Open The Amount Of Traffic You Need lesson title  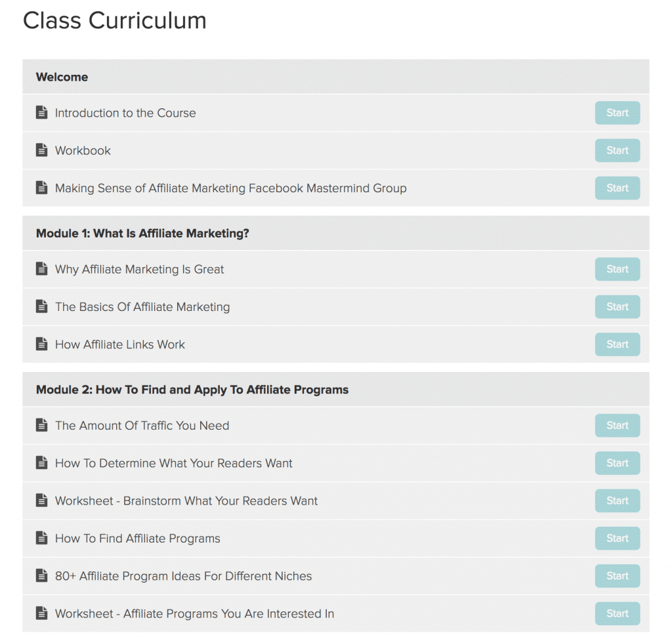(142, 425)
